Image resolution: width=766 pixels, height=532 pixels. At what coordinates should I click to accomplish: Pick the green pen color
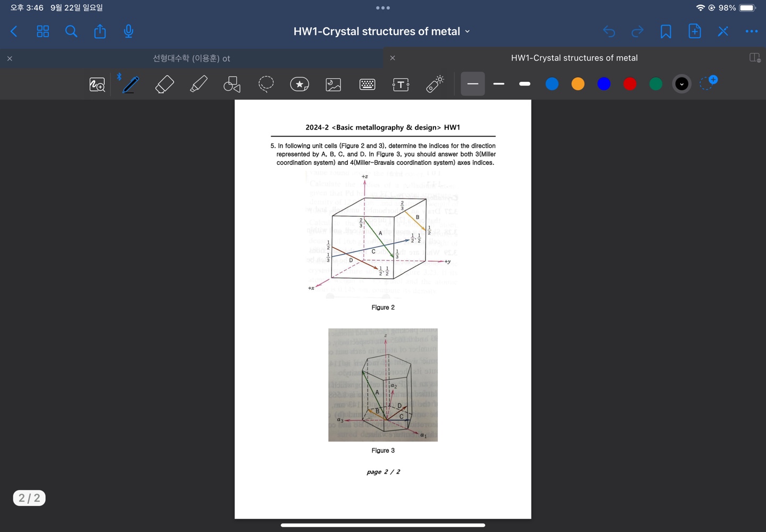tap(656, 84)
